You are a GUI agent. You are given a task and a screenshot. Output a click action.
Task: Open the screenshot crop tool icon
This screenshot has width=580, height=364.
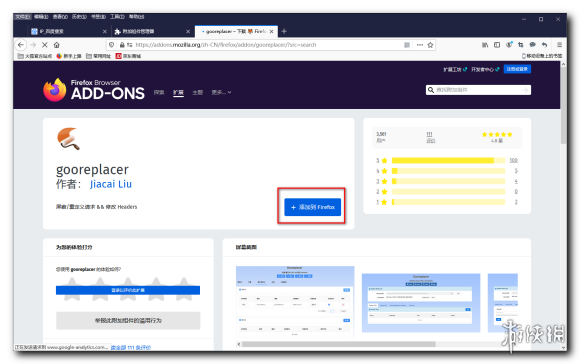520,45
